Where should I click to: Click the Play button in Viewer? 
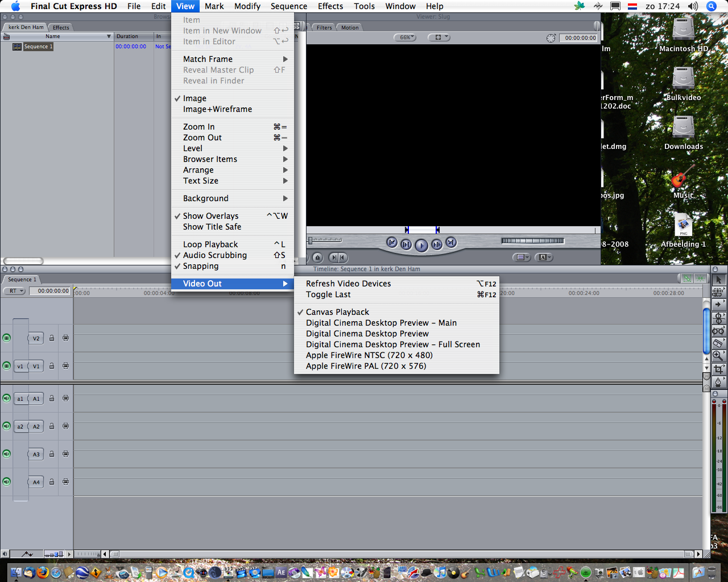pos(421,245)
